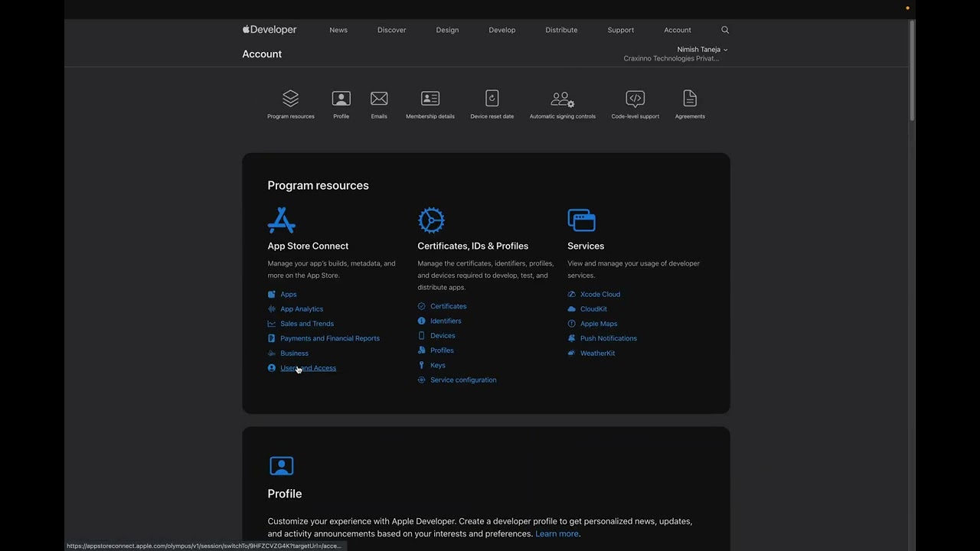The image size is (980, 551).
Task: Open the App Analytics link
Action: [x=302, y=309]
